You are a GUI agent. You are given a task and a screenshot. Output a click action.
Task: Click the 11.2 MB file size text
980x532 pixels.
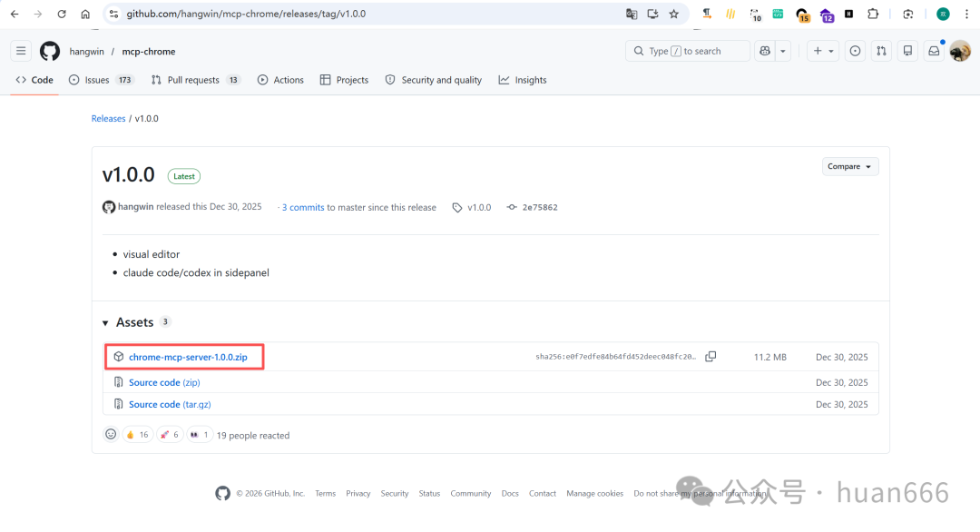point(770,357)
